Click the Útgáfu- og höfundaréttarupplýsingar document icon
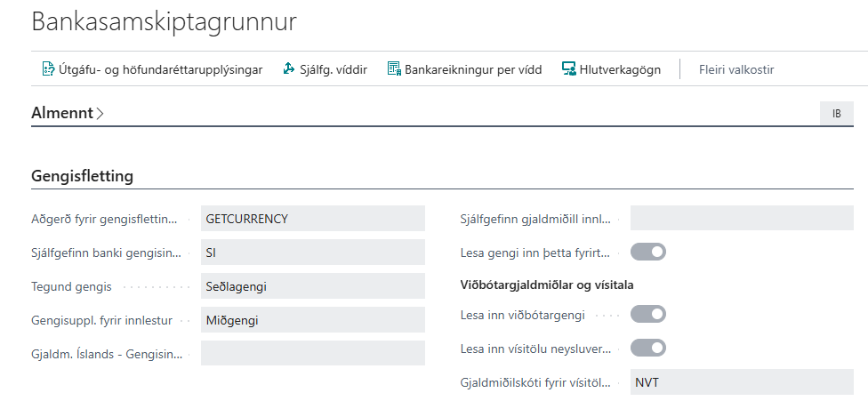 pyautogui.click(x=49, y=69)
